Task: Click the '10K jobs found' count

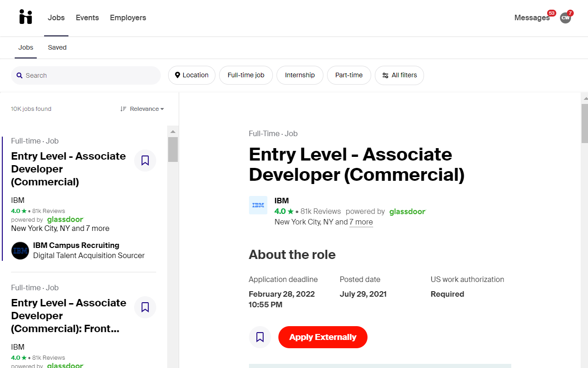Action: coord(31,109)
